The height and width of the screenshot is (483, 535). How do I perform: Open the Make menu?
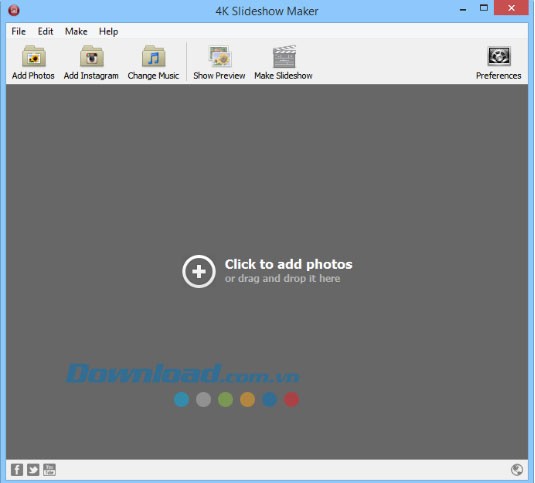76,31
